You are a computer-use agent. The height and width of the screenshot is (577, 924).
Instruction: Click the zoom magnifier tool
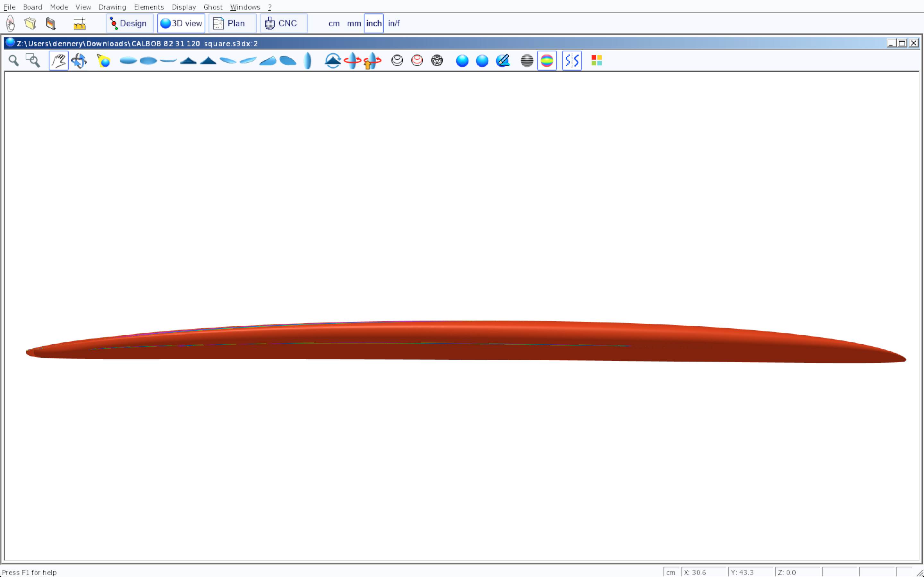point(14,61)
